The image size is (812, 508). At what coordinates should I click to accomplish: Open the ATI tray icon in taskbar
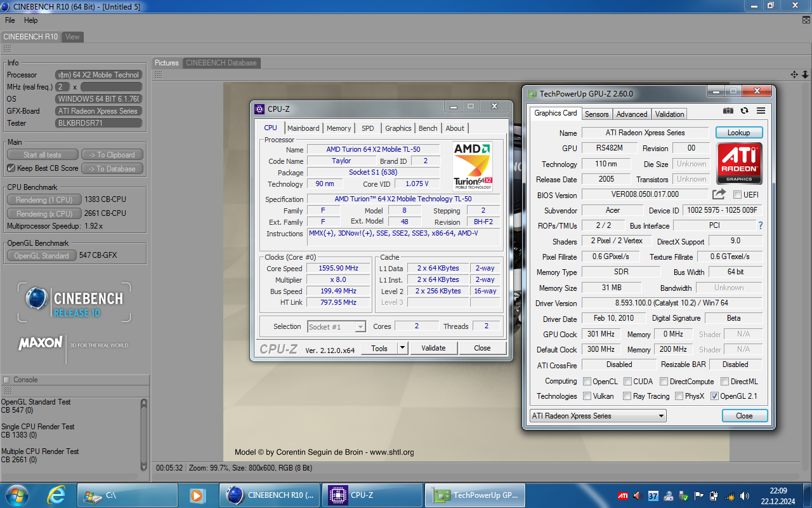[x=623, y=496]
